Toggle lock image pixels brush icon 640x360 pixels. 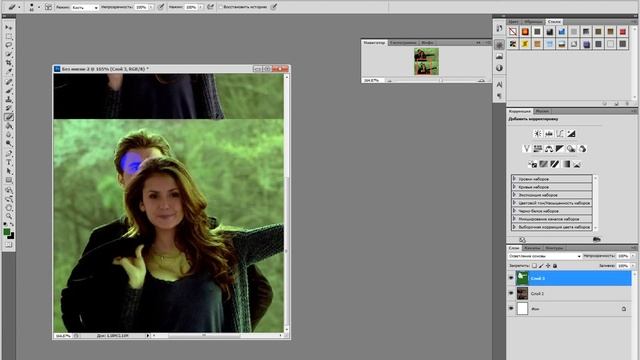541,266
